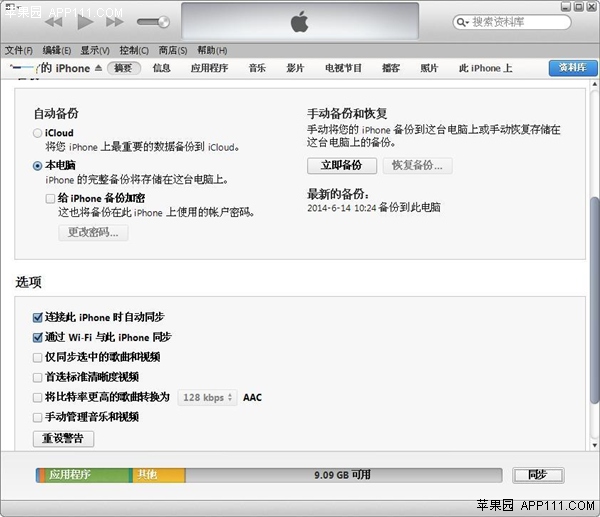Toggle 手动管理音乐和视频 checkbox
Screen dimensions: 600x517
point(38,417)
